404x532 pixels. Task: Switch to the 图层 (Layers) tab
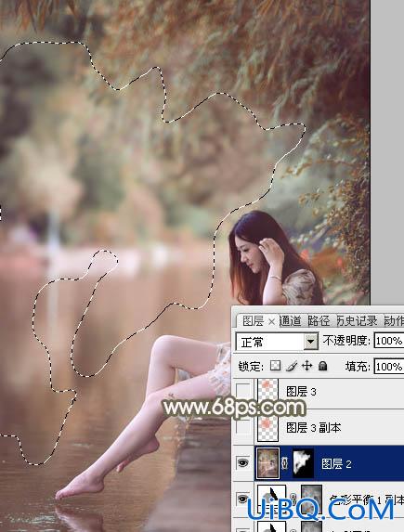(253, 320)
